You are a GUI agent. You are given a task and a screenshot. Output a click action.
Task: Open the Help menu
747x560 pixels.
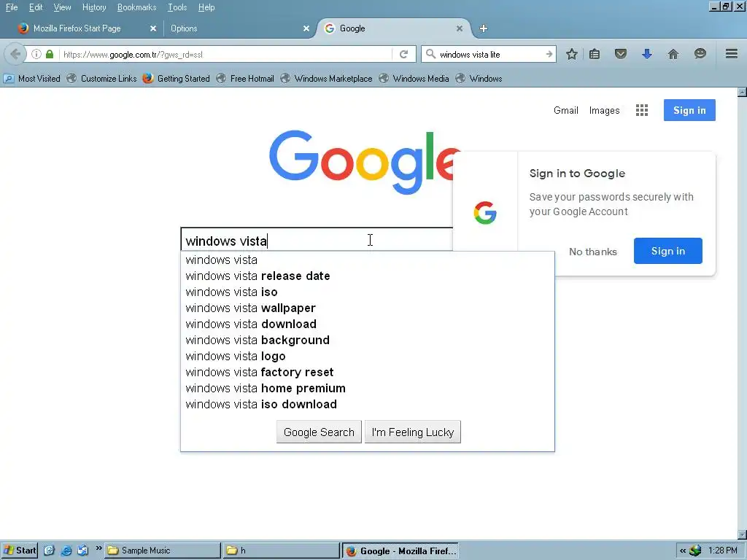pos(206,7)
